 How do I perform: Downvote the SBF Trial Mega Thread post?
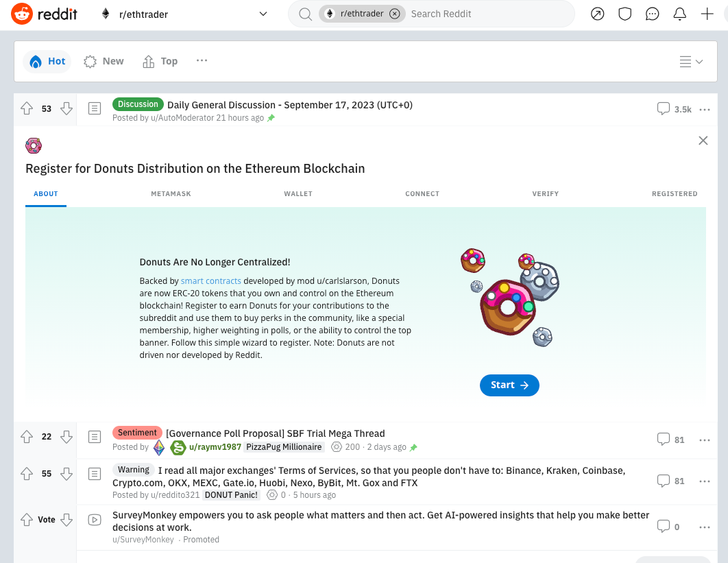(x=66, y=437)
